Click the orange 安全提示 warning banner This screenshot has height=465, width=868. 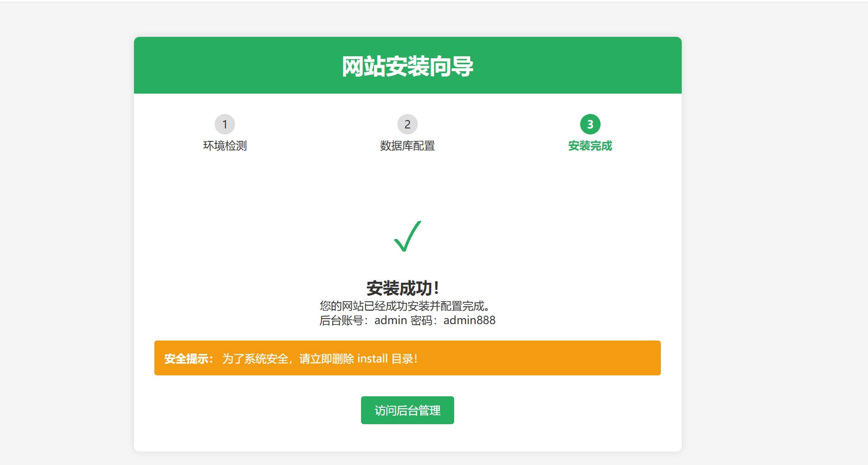tap(407, 358)
